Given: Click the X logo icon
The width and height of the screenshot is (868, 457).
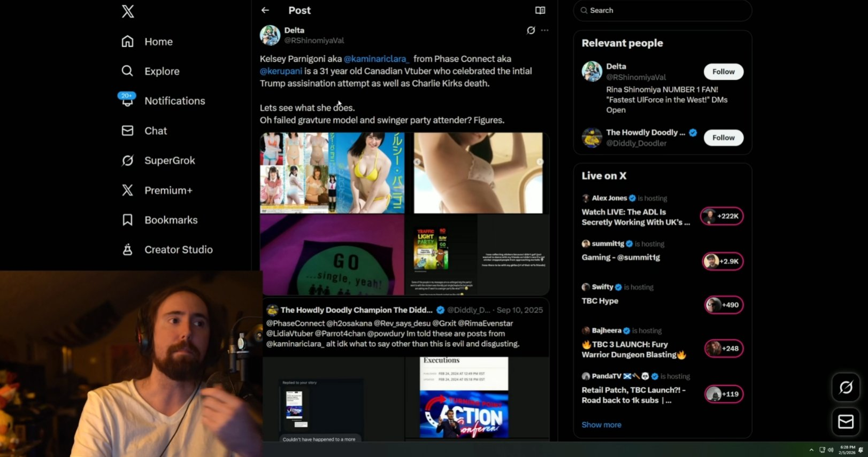Looking at the screenshot, I should 128,11.
